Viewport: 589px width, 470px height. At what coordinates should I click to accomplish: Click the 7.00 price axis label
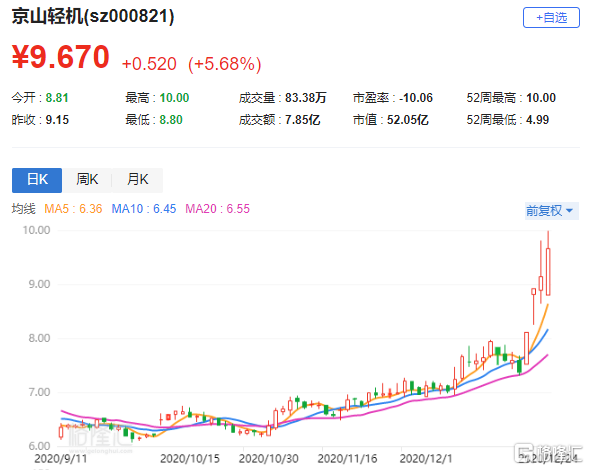click(x=39, y=392)
